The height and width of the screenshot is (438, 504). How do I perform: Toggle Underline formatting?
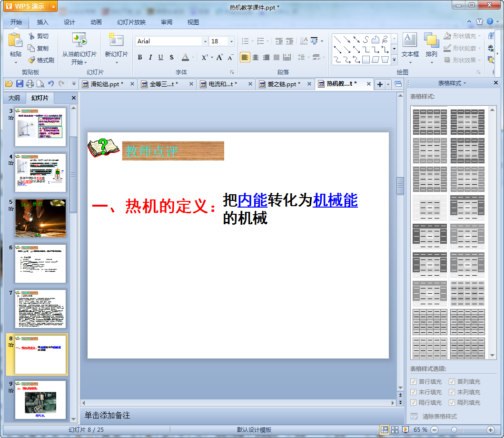161,57
